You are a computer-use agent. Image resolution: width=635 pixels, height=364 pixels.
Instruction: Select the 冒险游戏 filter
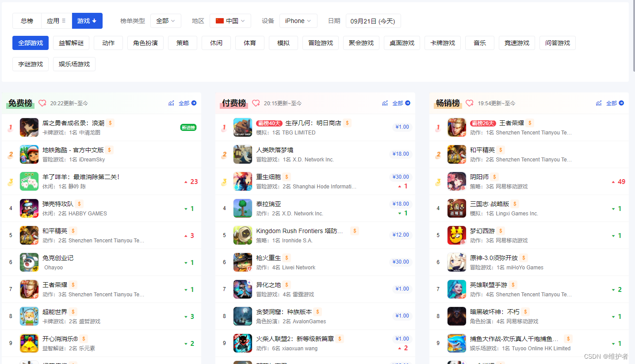point(321,43)
